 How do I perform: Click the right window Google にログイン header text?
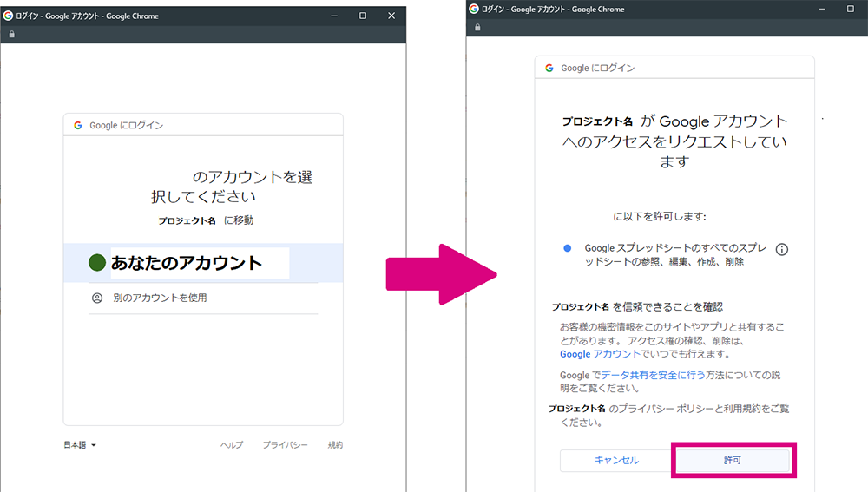[x=598, y=68]
